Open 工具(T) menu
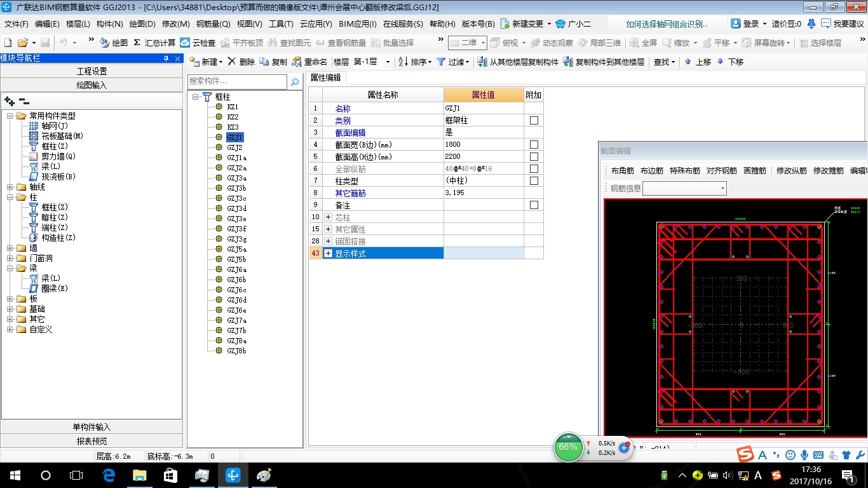Viewport: 868px width, 488px height. pyautogui.click(x=281, y=24)
